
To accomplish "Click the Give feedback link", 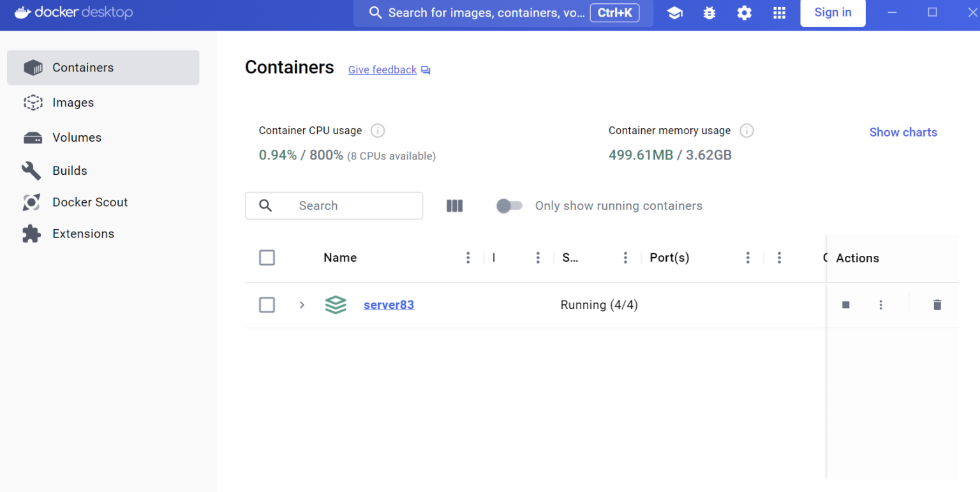I will [x=382, y=70].
